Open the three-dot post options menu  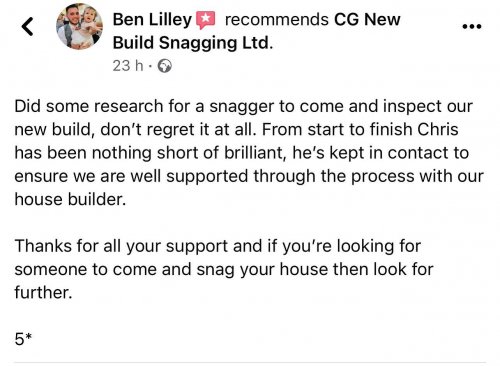(472, 26)
